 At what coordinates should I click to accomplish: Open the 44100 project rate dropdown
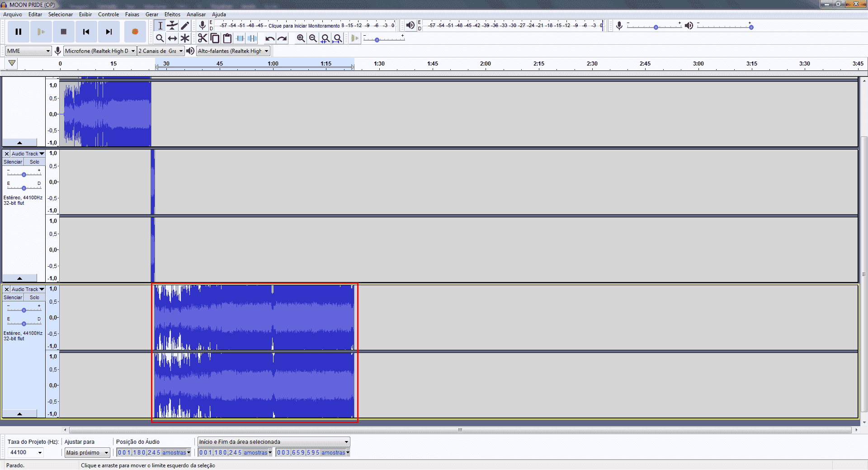coord(26,452)
